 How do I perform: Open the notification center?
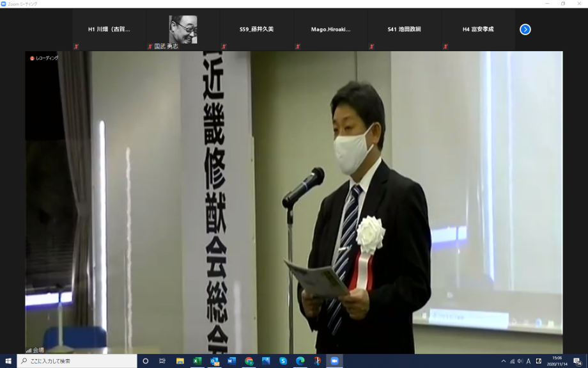(x=577, y=361)
